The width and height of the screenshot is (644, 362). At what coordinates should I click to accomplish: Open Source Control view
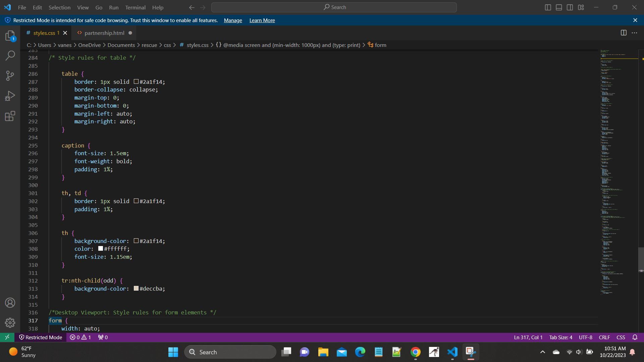pos(10,75)
